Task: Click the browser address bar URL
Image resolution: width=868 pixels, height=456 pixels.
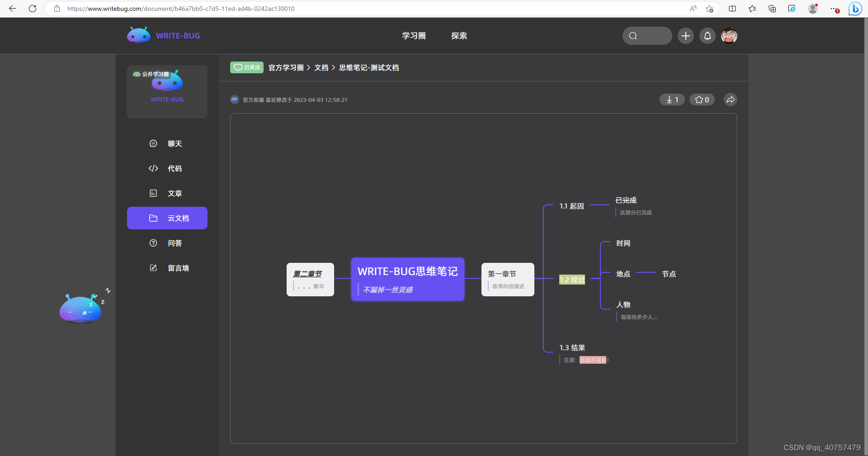Action: tap(181, 9)
